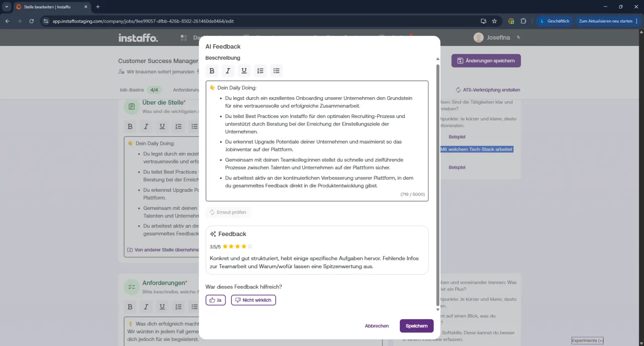Open the tab search dropdown arrow
This screenshot has height=346, width=644.
[x=6, y=7]
